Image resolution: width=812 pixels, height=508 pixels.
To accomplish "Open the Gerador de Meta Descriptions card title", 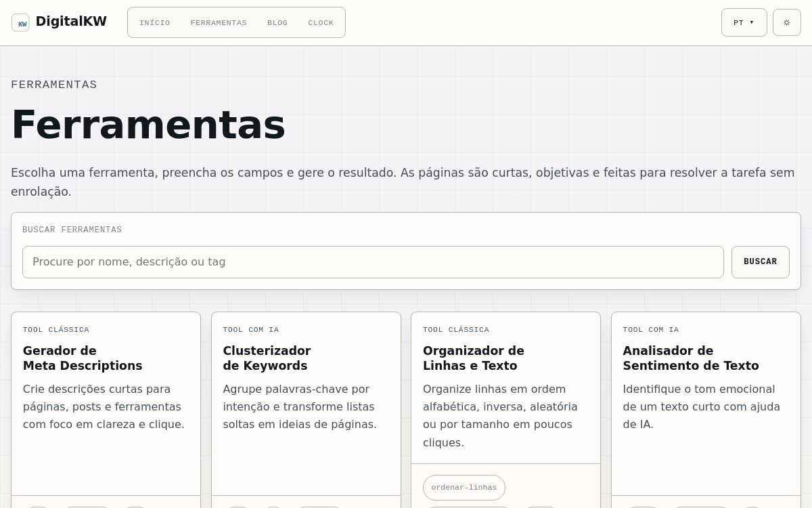I will coord(83,358).
